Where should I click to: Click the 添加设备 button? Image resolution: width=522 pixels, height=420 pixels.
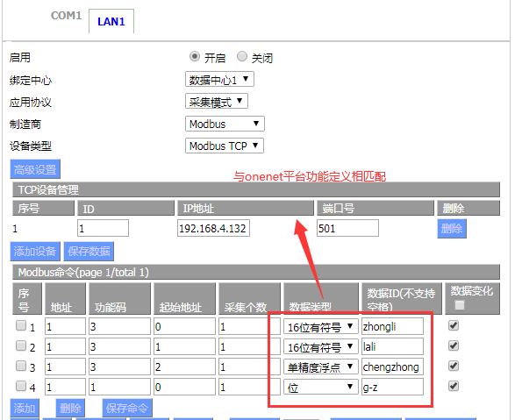coord(35,252)
